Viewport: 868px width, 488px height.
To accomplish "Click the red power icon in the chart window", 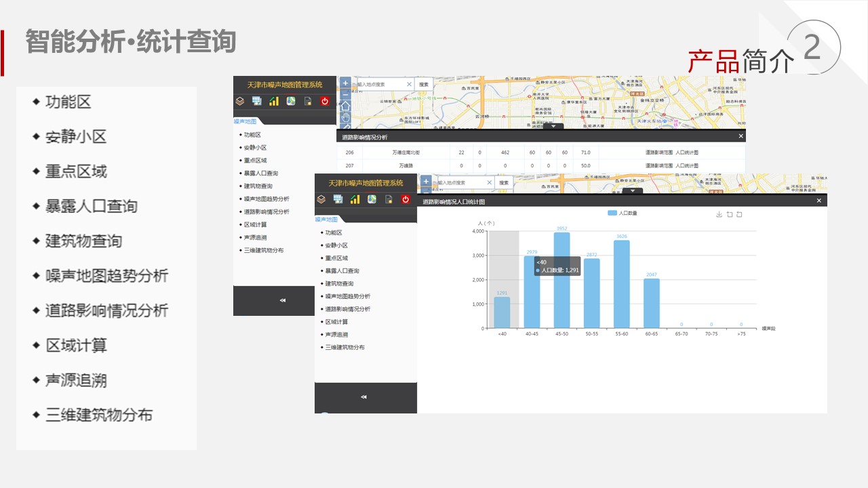I will pos(406,199).
